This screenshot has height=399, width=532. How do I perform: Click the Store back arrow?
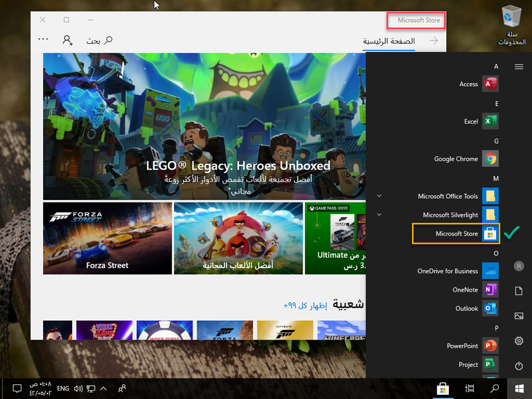(x=434, y=41)
